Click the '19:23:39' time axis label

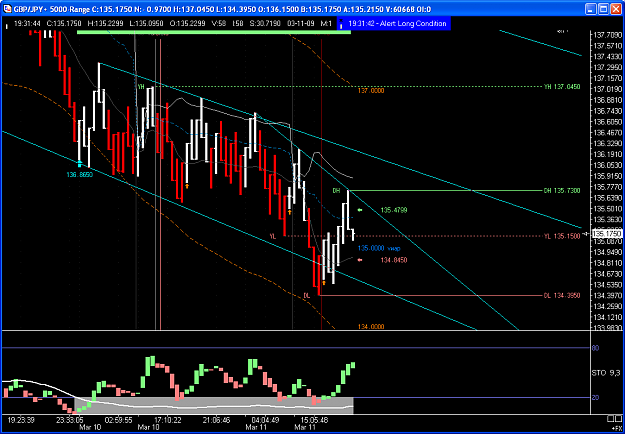[21, 419]
